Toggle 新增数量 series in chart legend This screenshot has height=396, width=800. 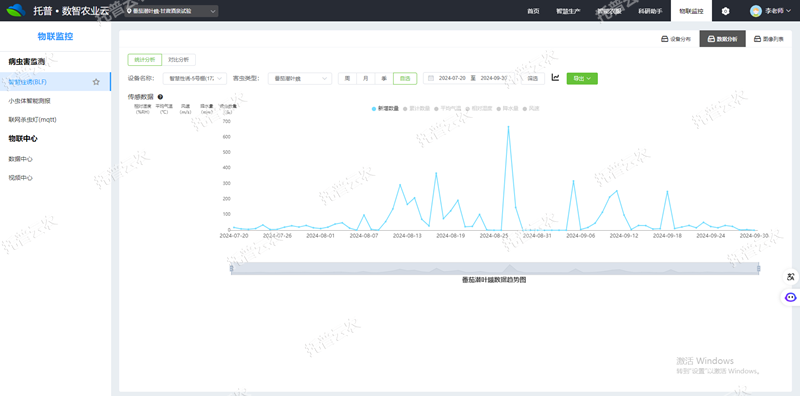(x=386, y=109)
